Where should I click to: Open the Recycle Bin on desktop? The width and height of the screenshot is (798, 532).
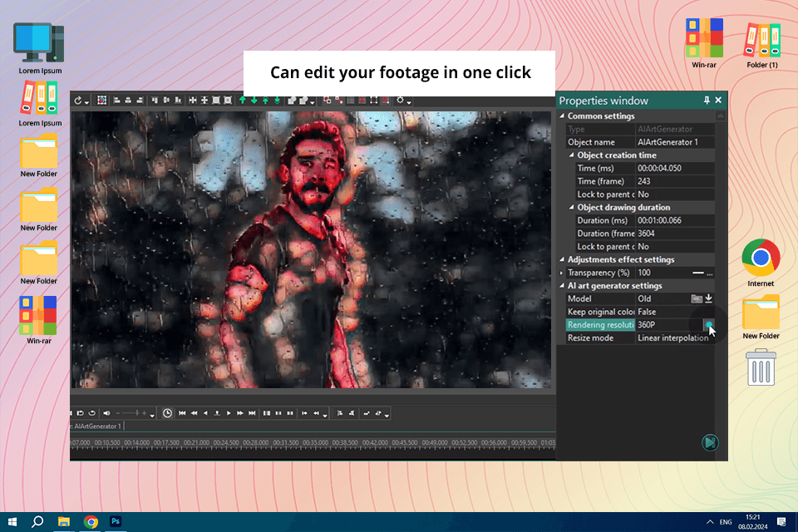click(761, 367)
